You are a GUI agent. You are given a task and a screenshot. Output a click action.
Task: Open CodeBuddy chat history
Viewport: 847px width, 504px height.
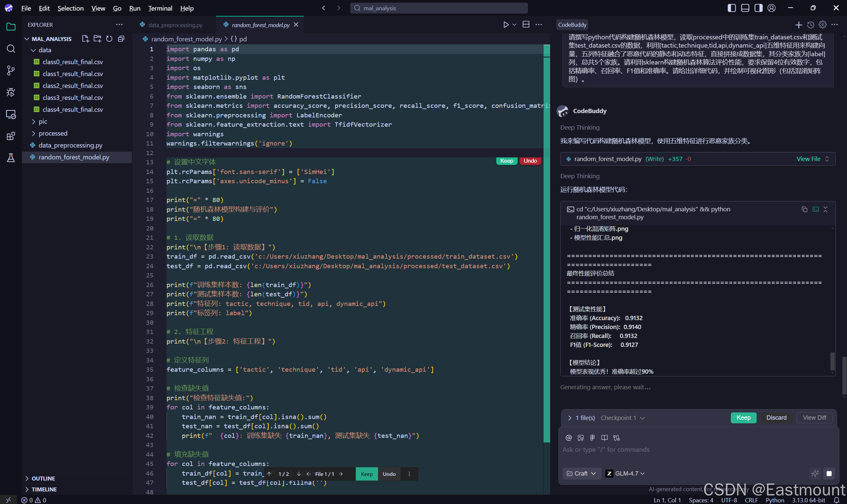811,25
